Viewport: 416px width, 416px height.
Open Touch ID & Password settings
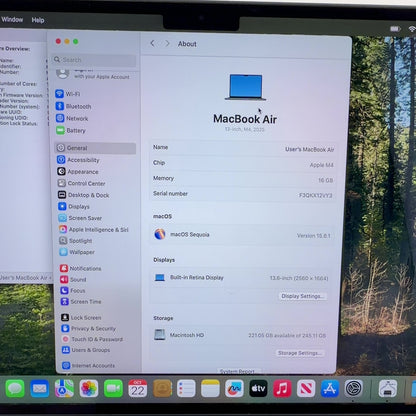point(93,339)
